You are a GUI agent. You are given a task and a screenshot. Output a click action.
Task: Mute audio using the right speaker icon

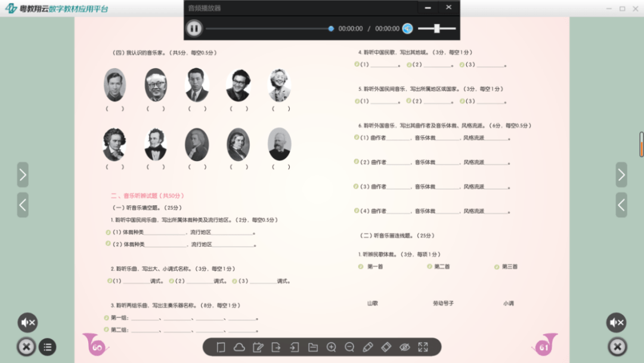pos(617,322)
